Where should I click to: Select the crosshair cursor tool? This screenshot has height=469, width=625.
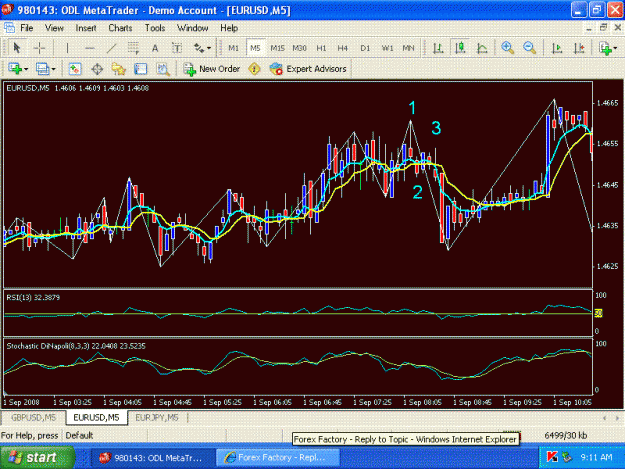(x=39, y=48)
